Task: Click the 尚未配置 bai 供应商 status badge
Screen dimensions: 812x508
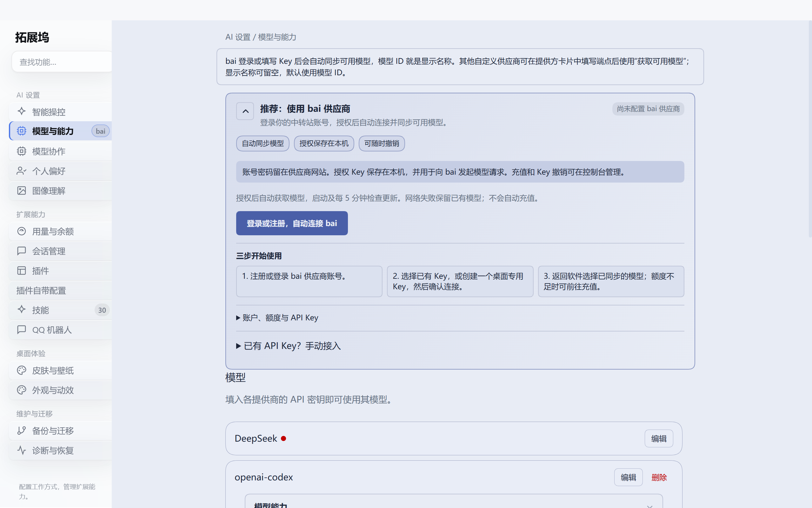Action: coord(648,109)
